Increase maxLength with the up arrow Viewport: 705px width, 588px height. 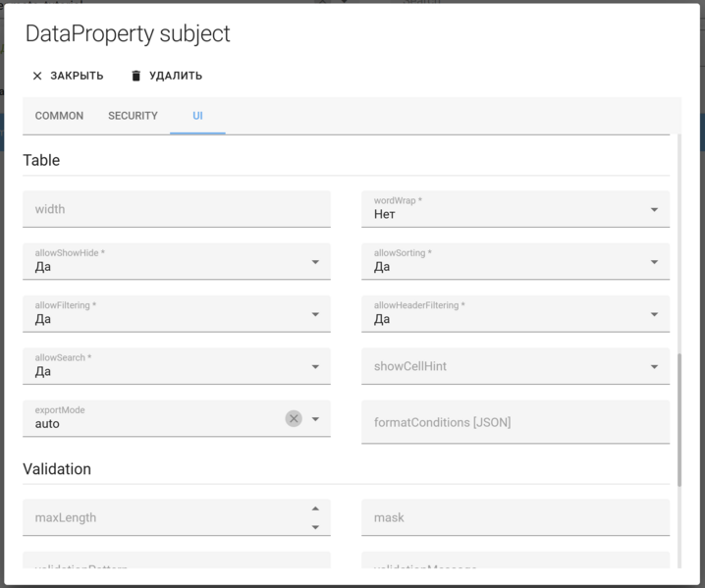(315, 508)
